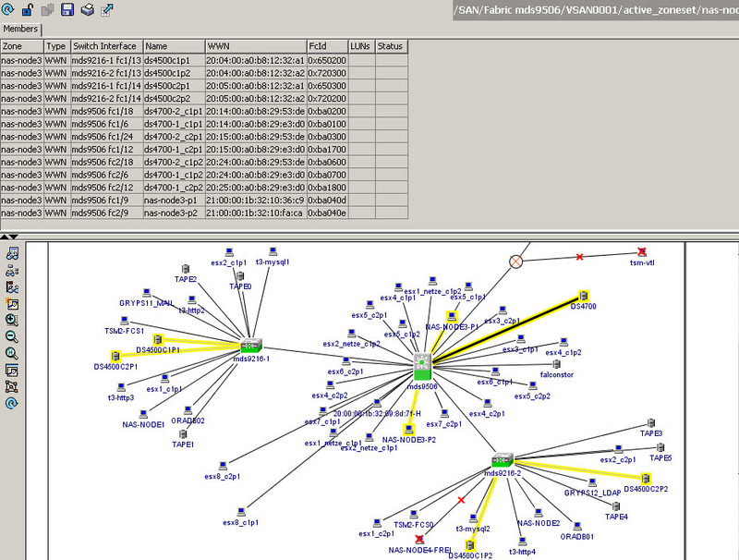This screenshot has height=560, width=739.
Task: Click the FcId column header
Action: [x=327, y=46]
